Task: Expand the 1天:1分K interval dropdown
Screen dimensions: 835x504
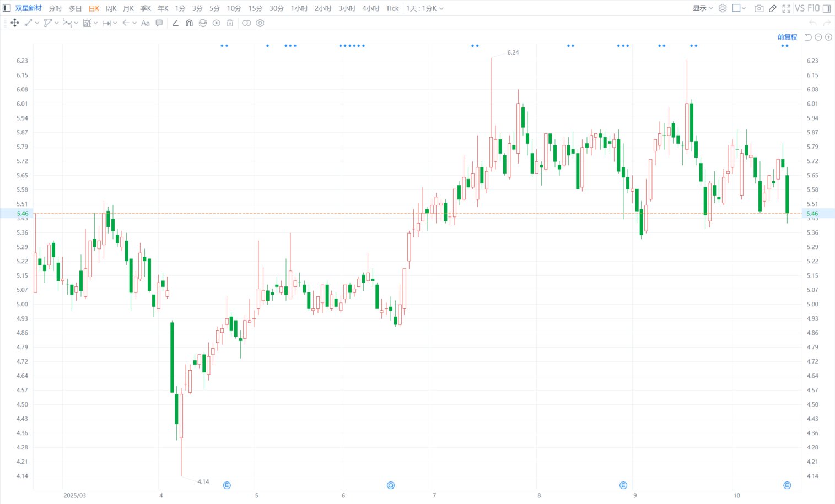Action: [424, 8]
